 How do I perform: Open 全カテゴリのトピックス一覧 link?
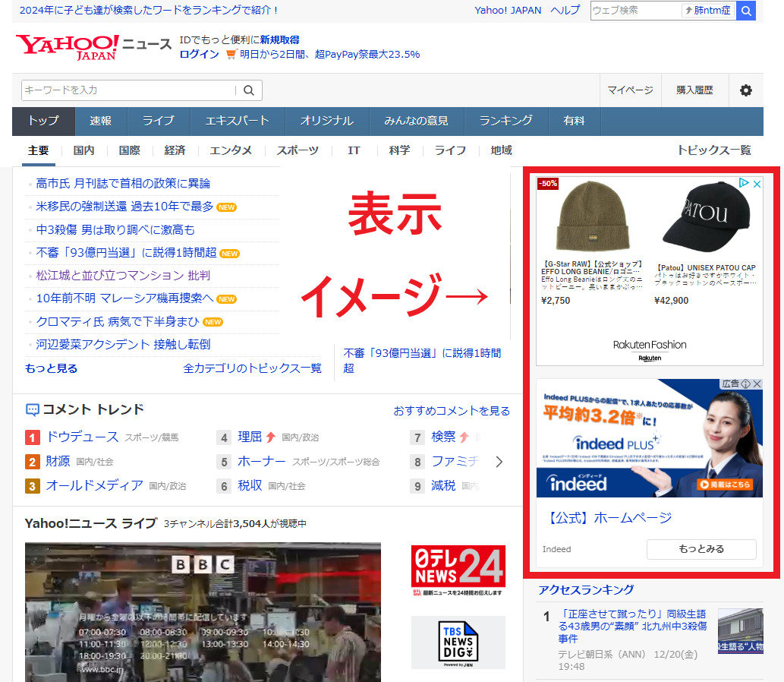pyautogui.click(x=252, y=369)
